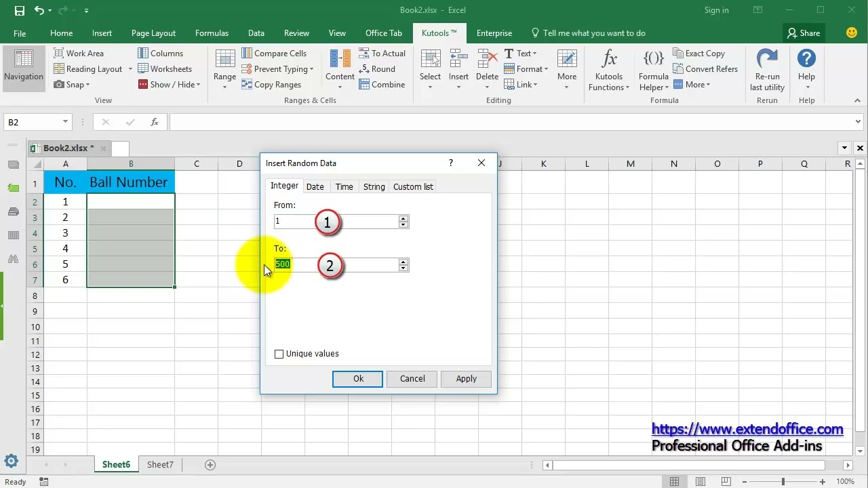Viewport: 868px width, 488px height.
Task: Open the Delete tools
Action: [487, 68]
